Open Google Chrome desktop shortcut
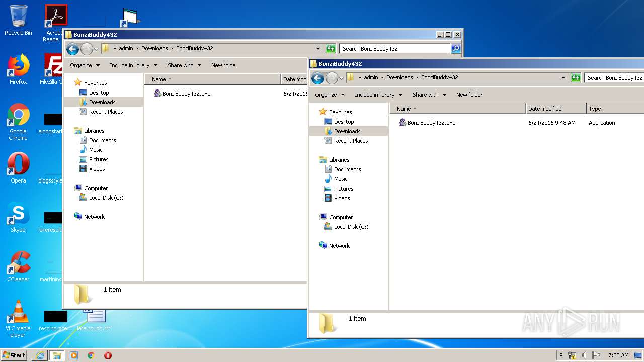The image size is (644, 362). (18, 122)
